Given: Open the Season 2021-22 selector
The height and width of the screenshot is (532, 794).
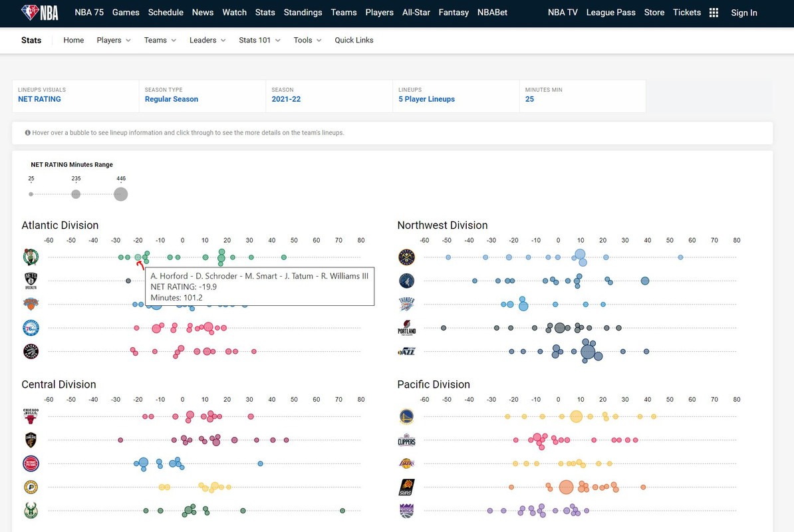Looking at the screenshot, I should pos(329,95).
